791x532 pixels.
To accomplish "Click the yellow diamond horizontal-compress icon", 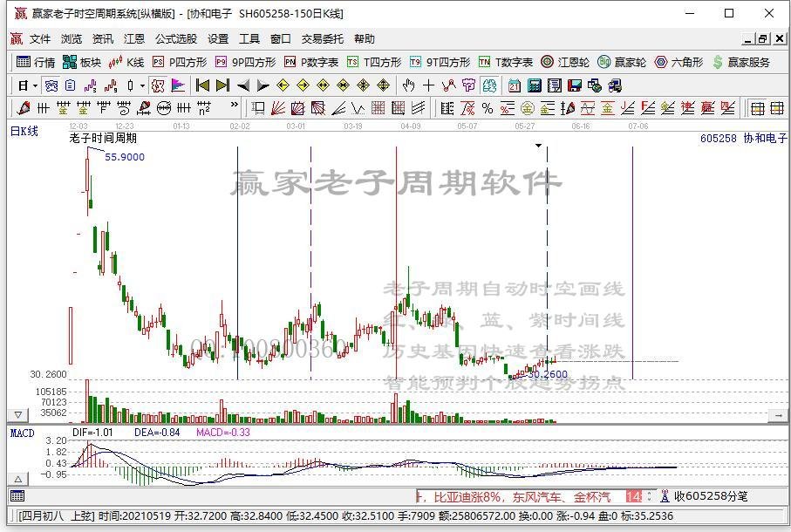I will coord(343,85).
